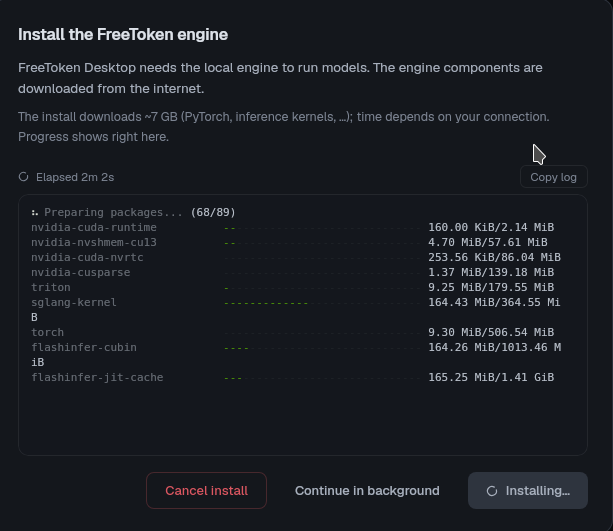
Task: Click the triton package line
Action: 292,287
